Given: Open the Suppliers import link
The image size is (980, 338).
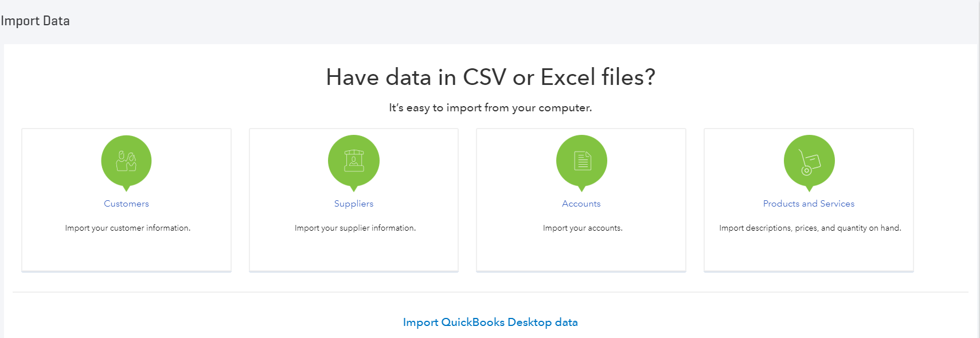Looking at the screenshot, I should click(x=354, y=204).
